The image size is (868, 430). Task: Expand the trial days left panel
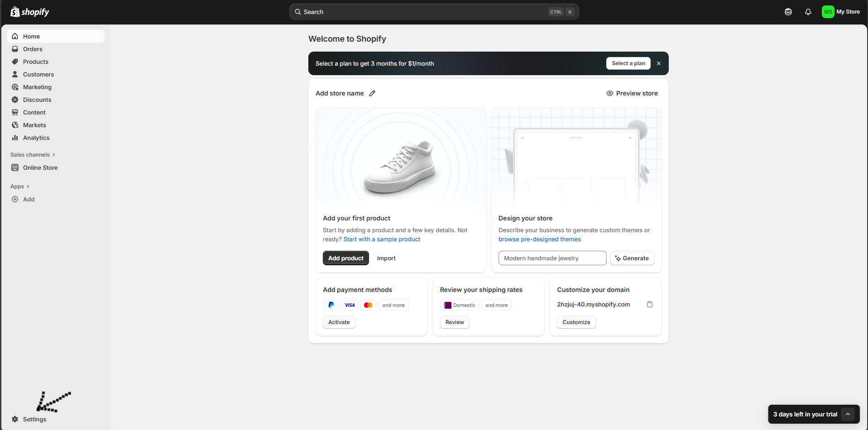pyautogui.click(x=848, y=414)
